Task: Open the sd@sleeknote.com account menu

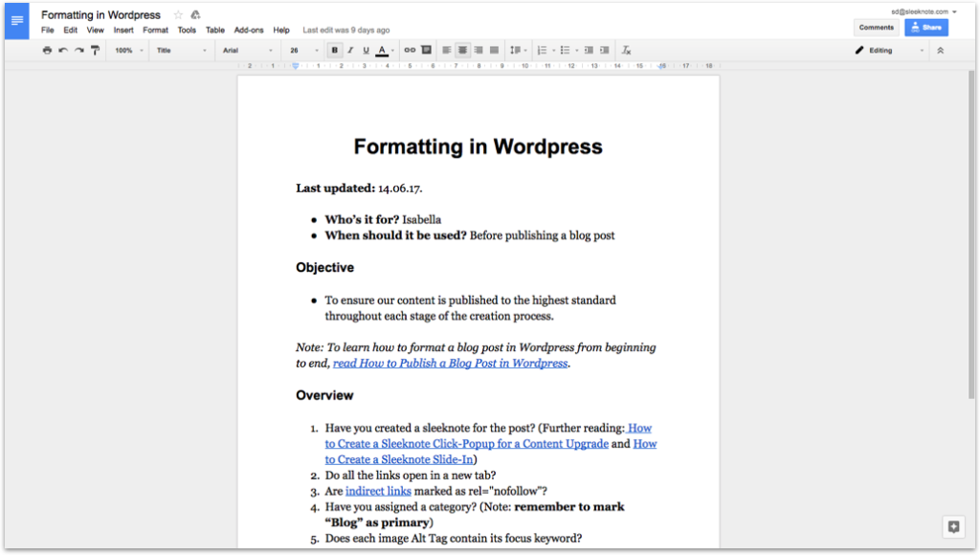Action: pos(924,11)
